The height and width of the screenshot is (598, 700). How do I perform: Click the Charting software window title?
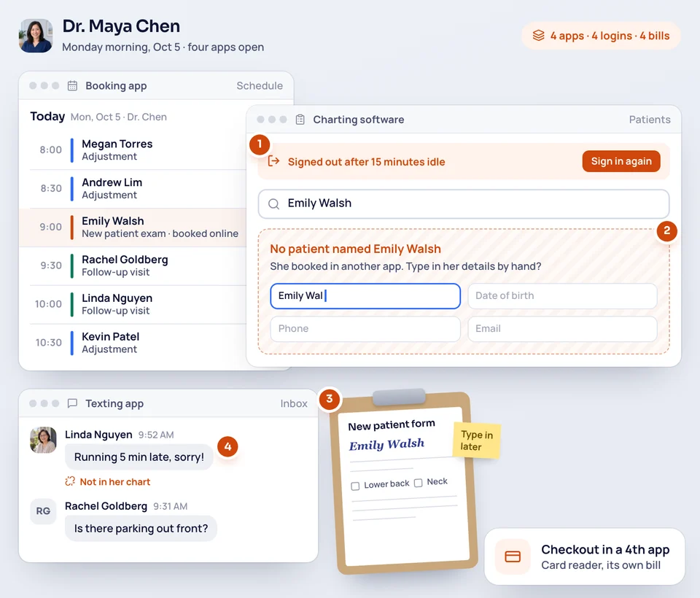tap(359, 120)
